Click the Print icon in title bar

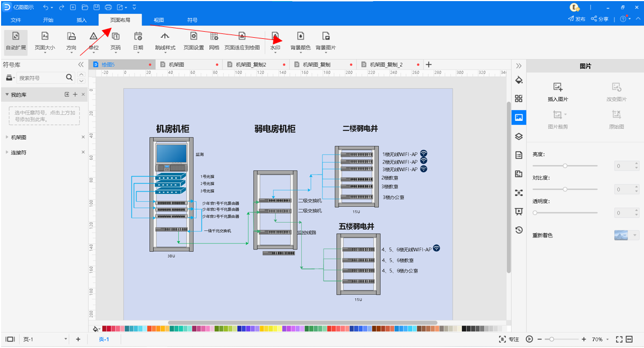(108, 7)
